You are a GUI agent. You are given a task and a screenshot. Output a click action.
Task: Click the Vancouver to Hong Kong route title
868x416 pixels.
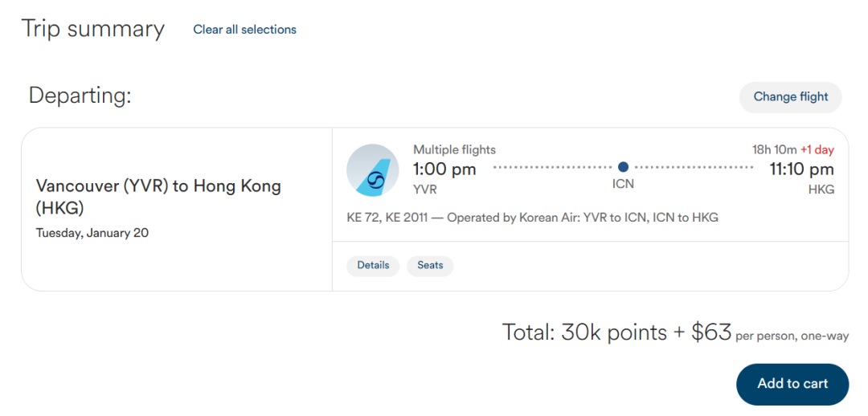tap(158, 197)
